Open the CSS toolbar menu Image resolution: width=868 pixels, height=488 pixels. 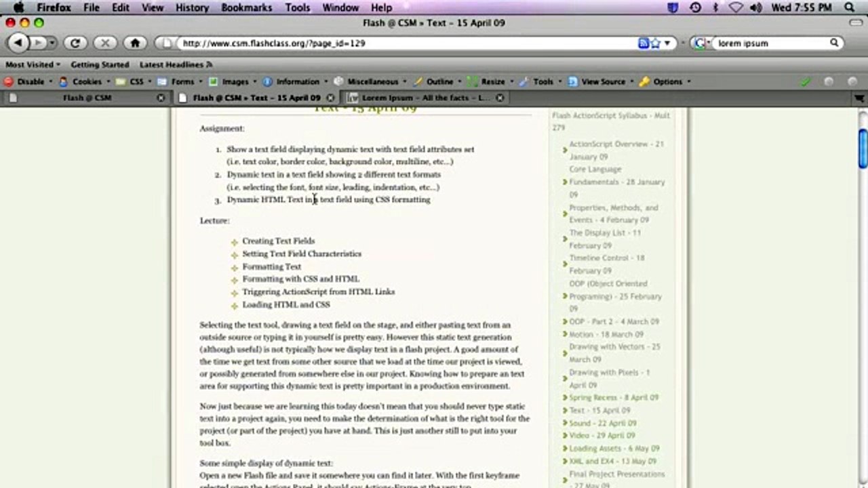tap(134, 81)
